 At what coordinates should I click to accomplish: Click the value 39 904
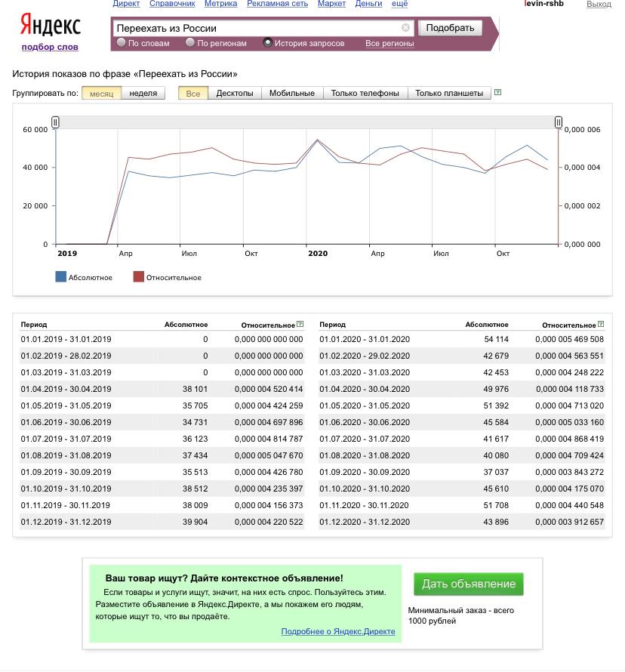tap(195, 522)
